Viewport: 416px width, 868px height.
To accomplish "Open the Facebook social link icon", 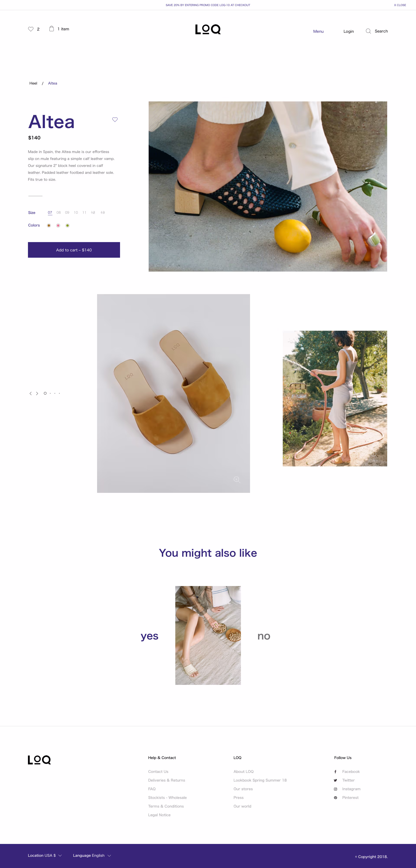I will coord(335,772).
